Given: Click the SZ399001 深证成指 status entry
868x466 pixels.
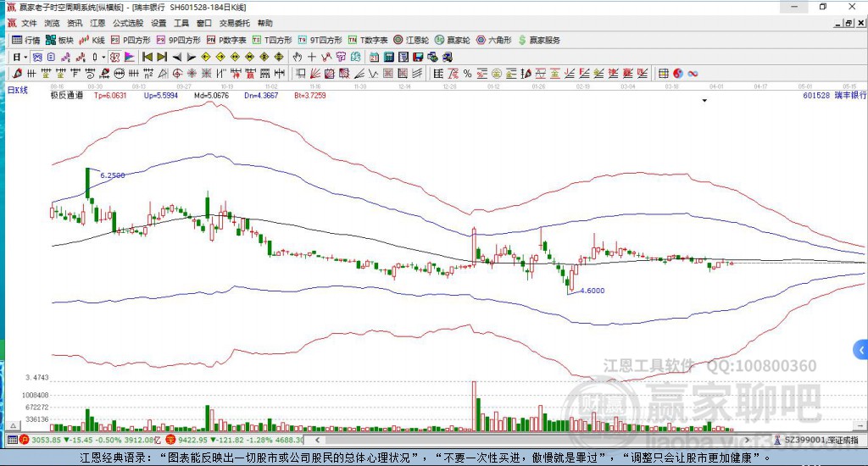Looking at the screenshot, I should tap(816, 440).
